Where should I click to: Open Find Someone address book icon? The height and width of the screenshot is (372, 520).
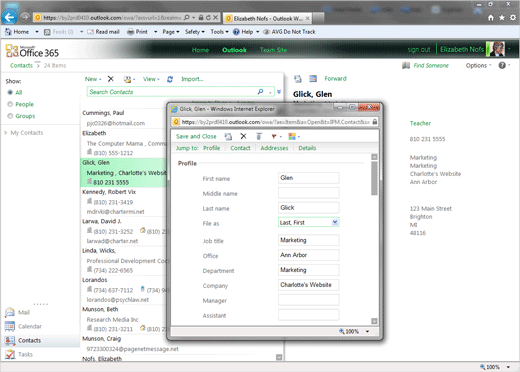click(x=406, y=65)
